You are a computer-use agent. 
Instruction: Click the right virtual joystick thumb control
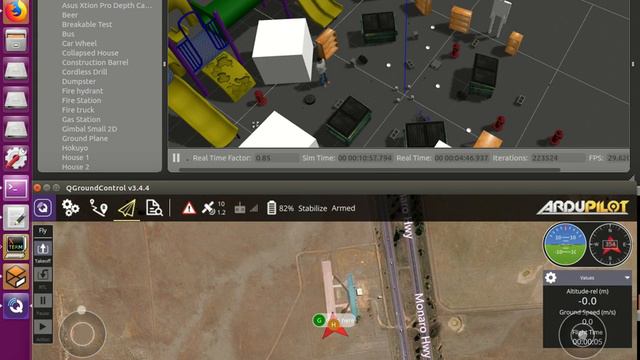click(x=582, y=335)
